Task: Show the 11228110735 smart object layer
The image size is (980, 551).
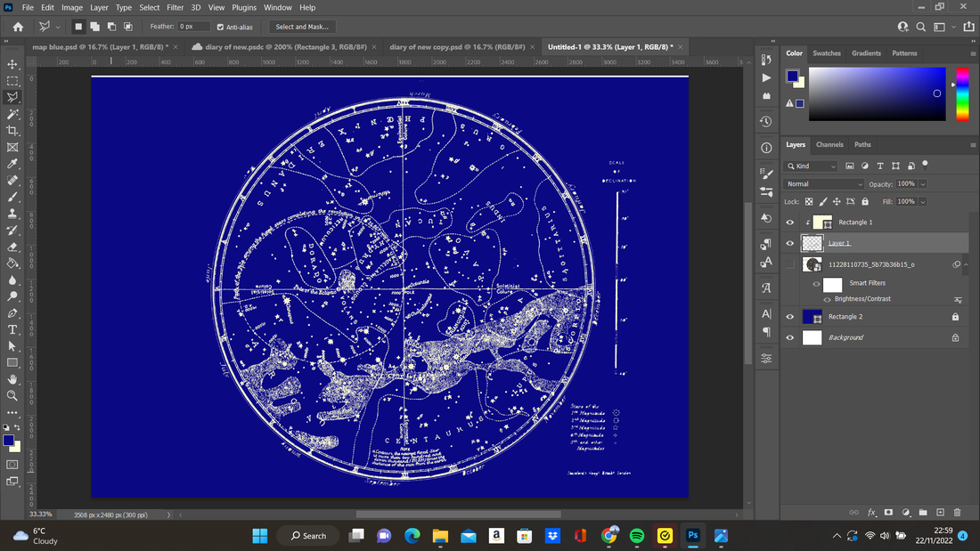Action: coord(790,264)
